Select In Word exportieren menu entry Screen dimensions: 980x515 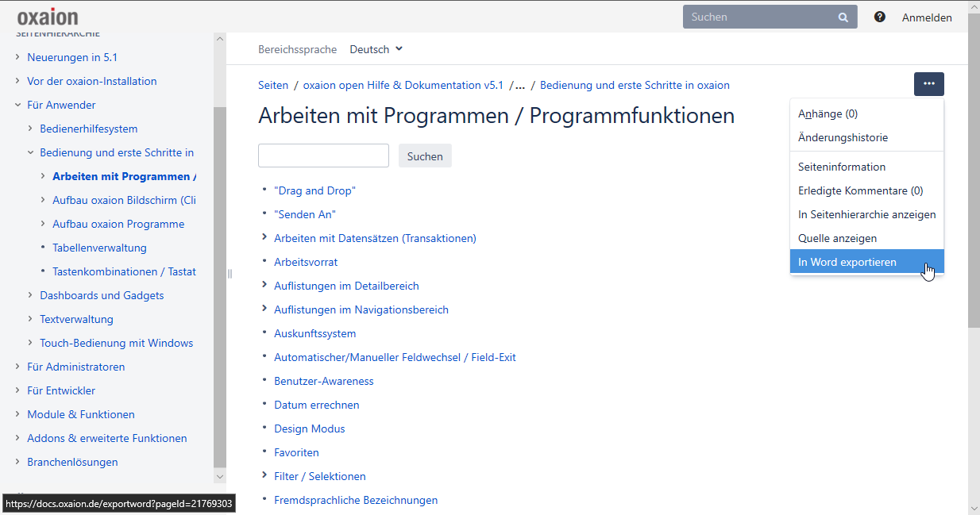(x=847, y=262)
